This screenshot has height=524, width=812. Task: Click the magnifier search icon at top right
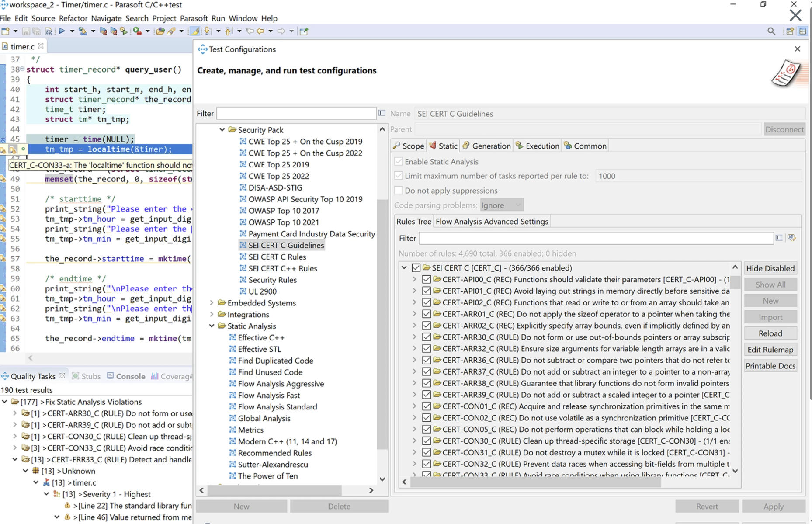coord(771,31)
